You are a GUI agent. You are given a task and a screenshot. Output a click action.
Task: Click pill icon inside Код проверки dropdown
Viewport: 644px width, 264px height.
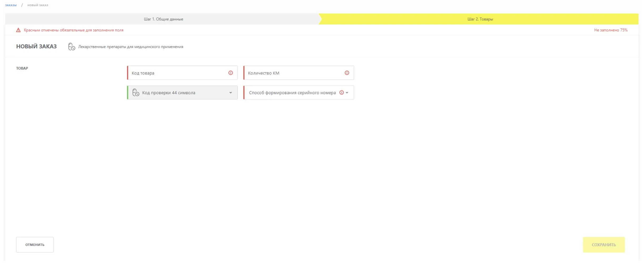(136, 93)
